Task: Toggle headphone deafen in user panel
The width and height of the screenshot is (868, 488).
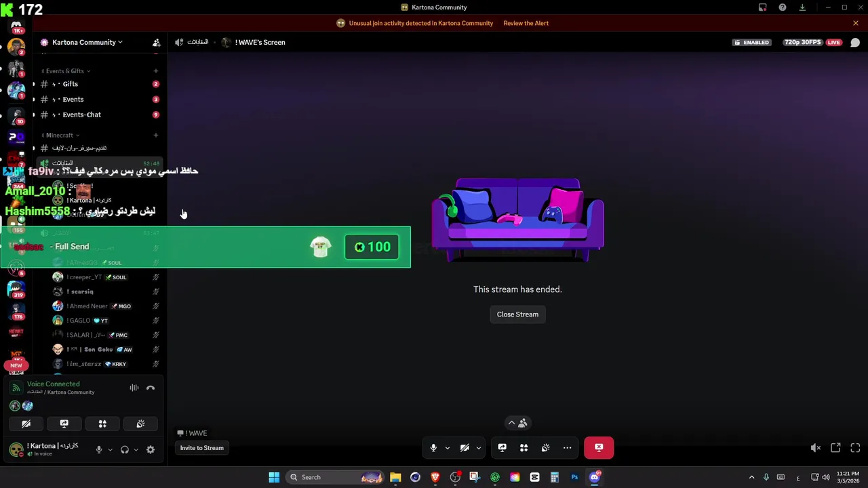Action: pos(125,449)
